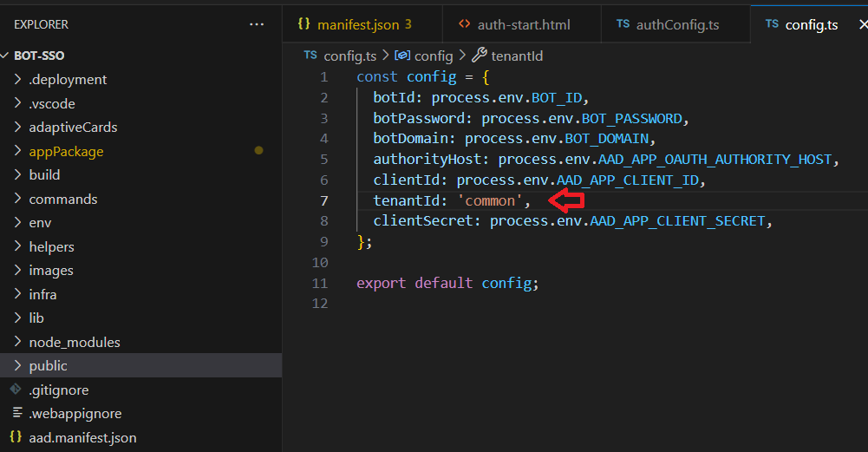Viewport: 868px width, 452px height.
Task: Click the .gitignore file icon
Action: [16, 390]
